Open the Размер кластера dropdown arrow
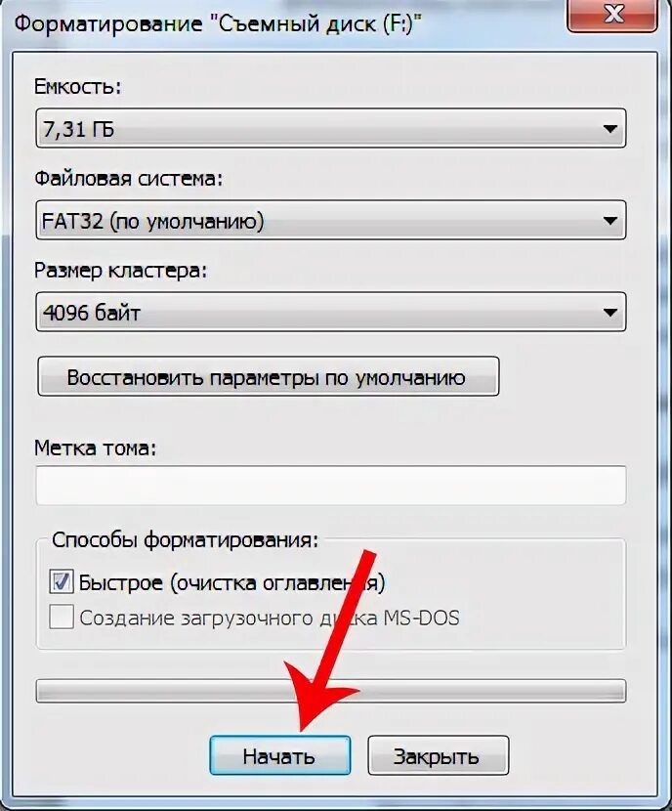 point(609,313)
